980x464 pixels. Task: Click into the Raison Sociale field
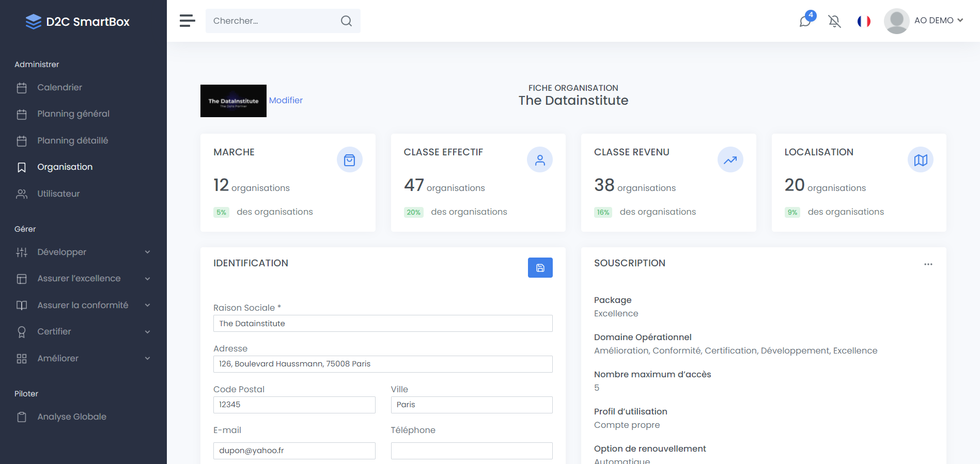point(382,324)
